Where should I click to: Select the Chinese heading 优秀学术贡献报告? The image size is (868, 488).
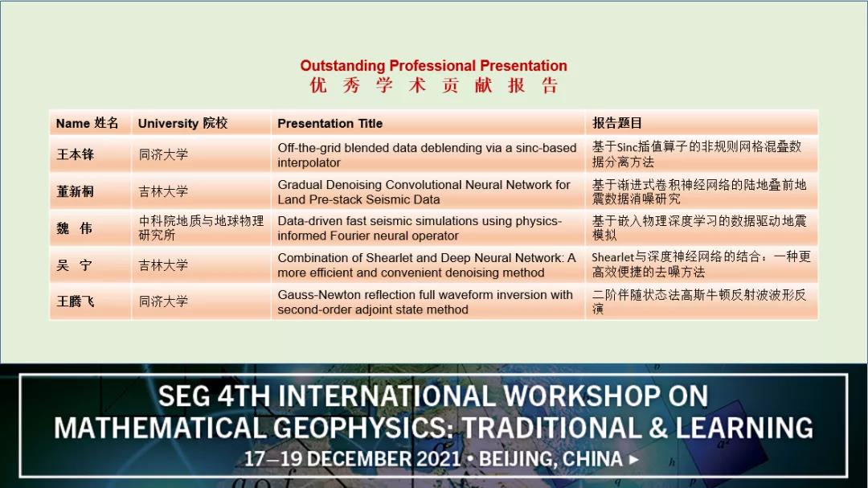(433, 86)
